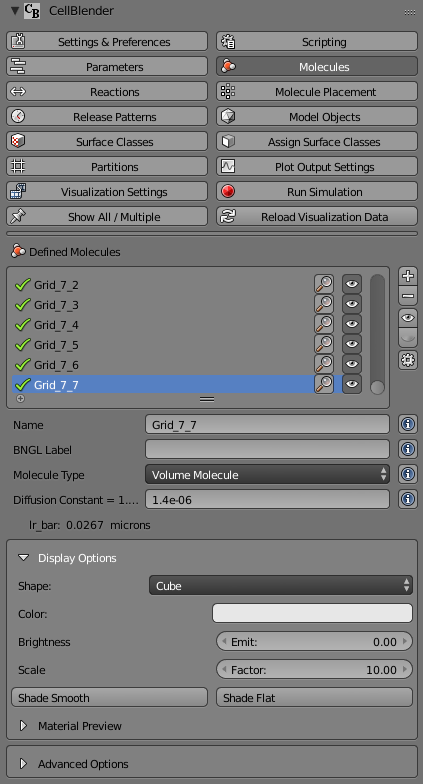Toggle visibility eye for Grid_7_6
The image size is (423, 784).
(x=352, y=364)
